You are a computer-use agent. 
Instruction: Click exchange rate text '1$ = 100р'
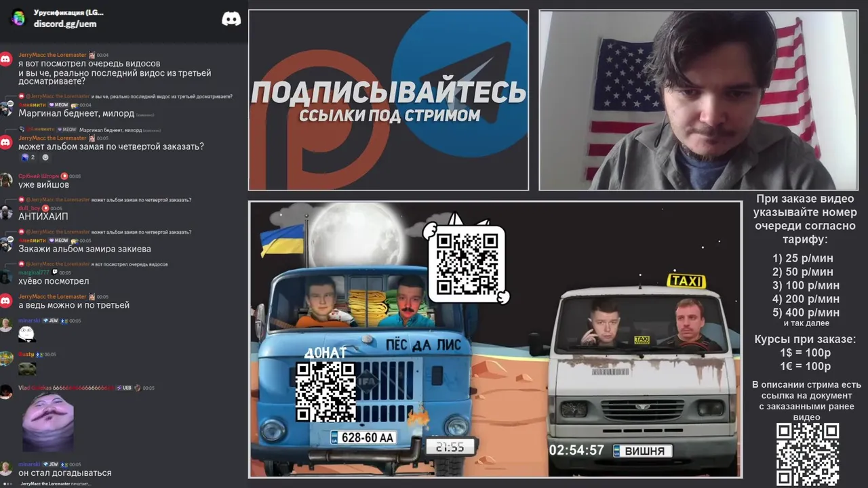[x=805, y=353]
